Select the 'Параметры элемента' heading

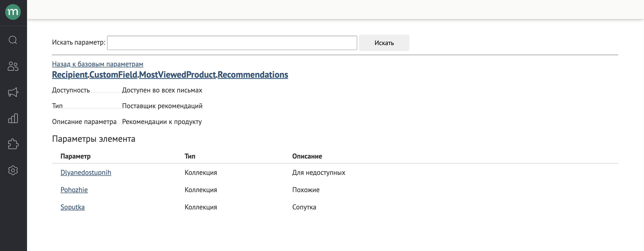pos(94,139)
